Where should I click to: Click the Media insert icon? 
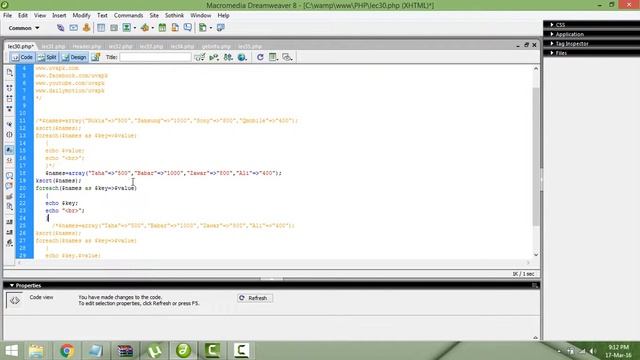pyautogui.click(x=144, y=28)
